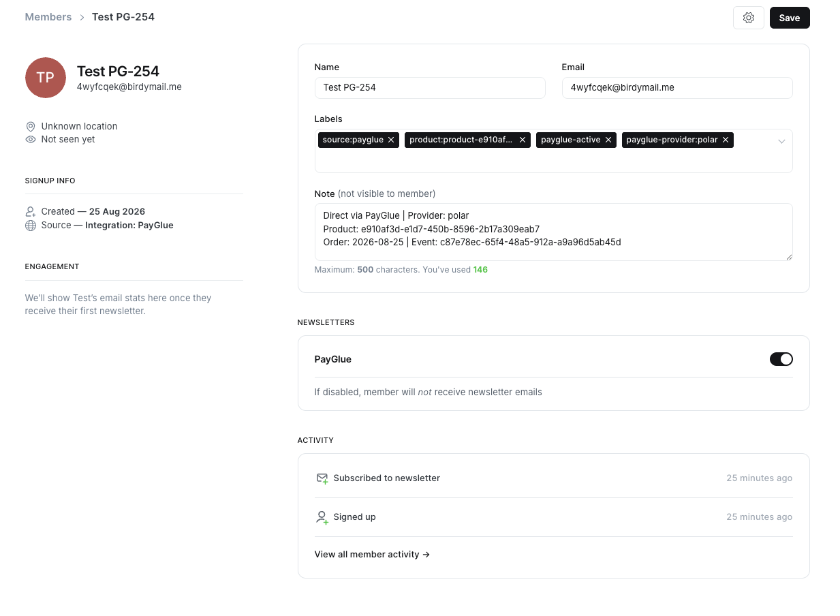Click the Subscribed row '25 minutes ago' timestamp
The height and width of the screenshot is (616, 840).
(760, 478)
